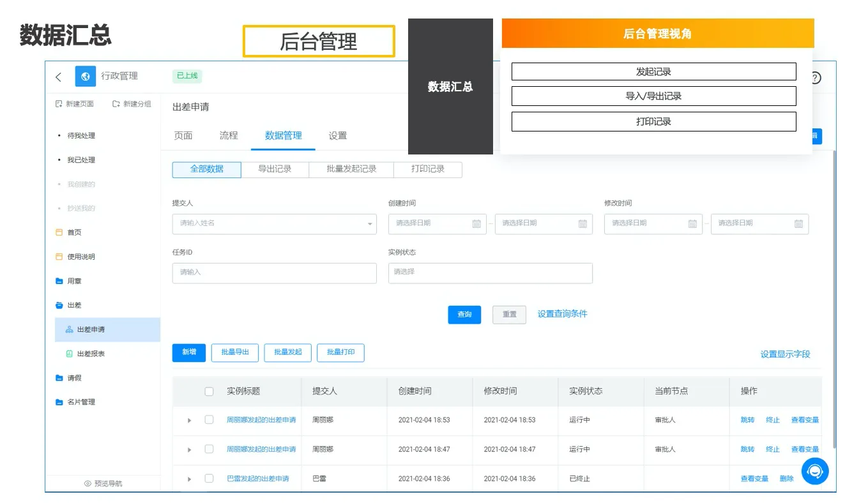The image size is (868, 503).
Task: Click the 任务ID input field
Action: coord(275,273)
